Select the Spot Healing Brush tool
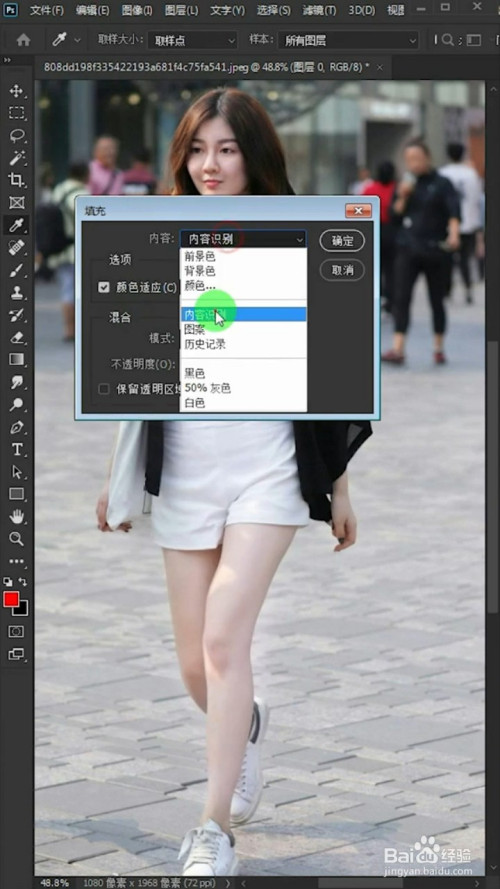This screenshot has width=500, height=889. (16, 247)
